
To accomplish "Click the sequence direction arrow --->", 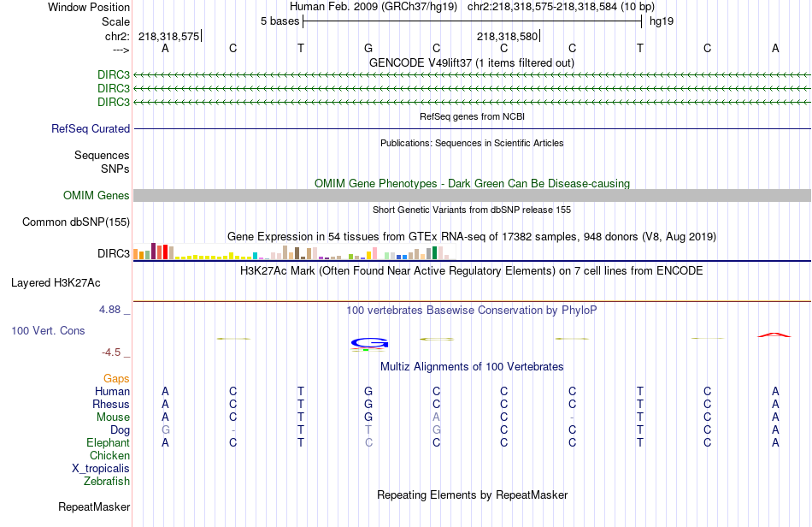I will point(121,50).
